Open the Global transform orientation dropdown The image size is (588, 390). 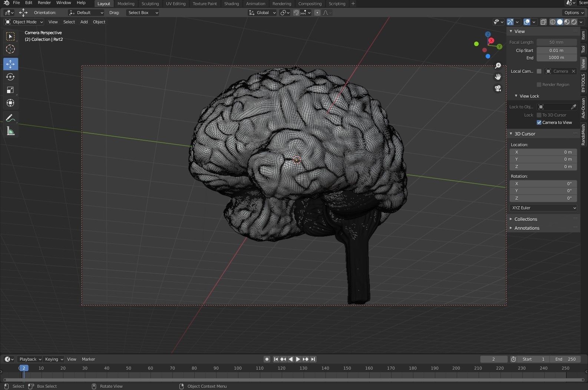pos(262,13)
